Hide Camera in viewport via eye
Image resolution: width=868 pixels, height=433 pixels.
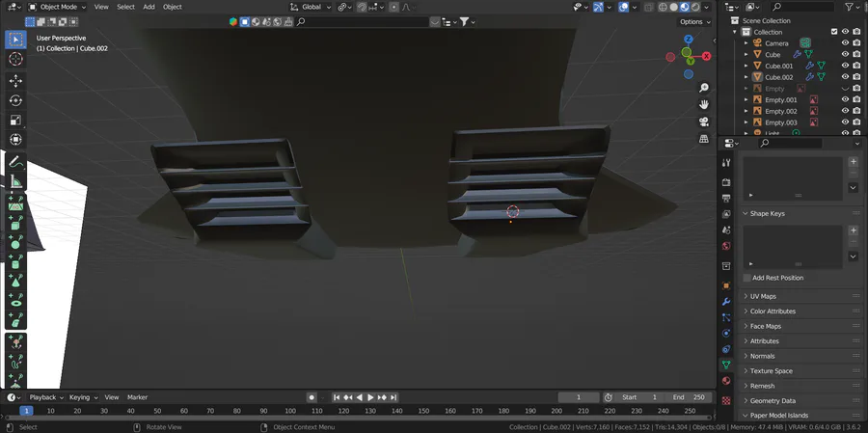[x=845, y=43]
